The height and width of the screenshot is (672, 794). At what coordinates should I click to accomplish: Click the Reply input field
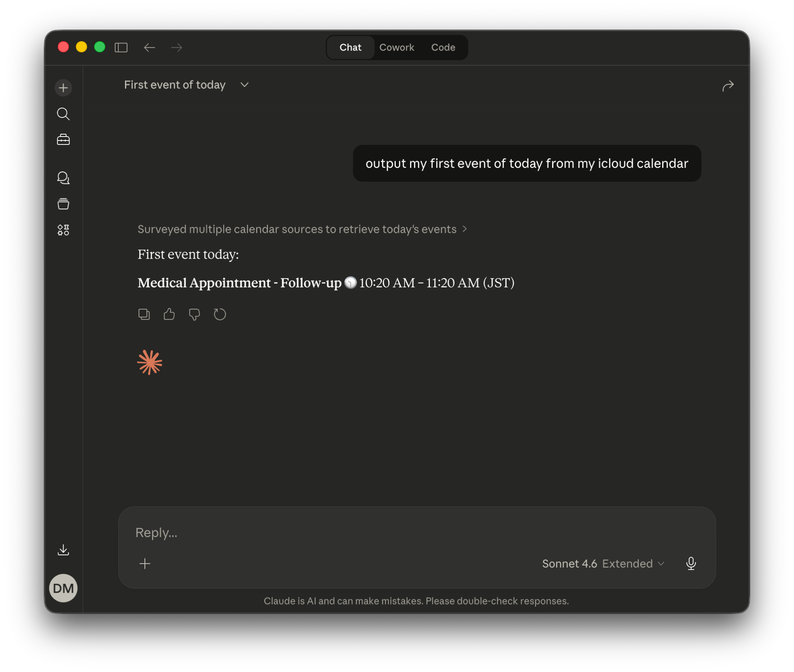pyautogui.click(x=278, y=532)
